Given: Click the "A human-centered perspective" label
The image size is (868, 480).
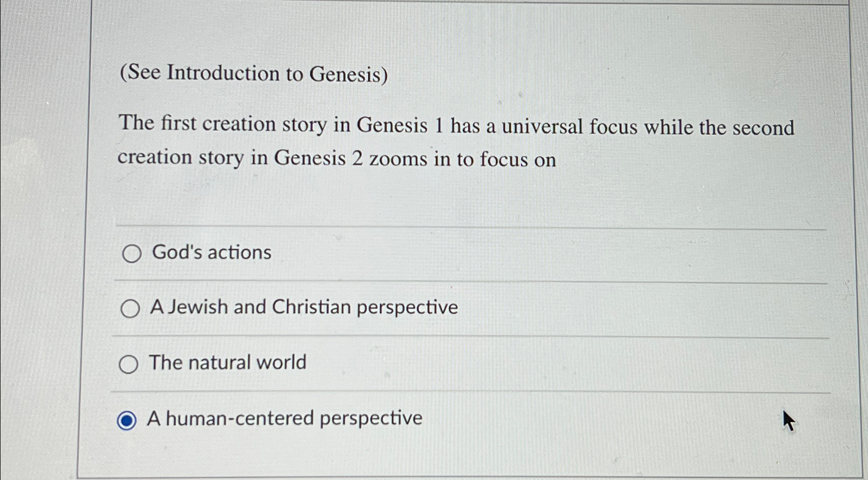Looking at the screenshot, I should [284, 418].
